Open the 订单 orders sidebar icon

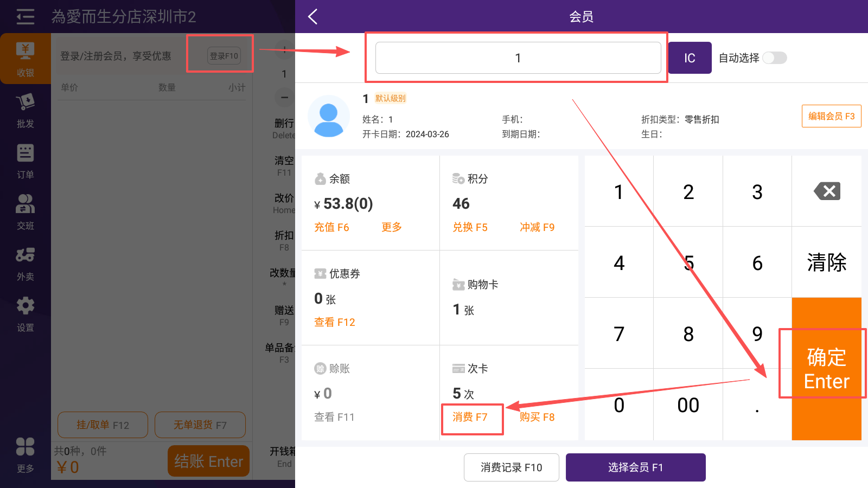click(x=25, y=161)
